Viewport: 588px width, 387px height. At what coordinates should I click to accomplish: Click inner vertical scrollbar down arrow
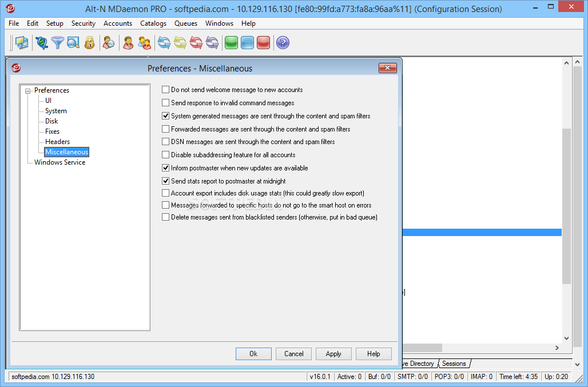(566, 338)
